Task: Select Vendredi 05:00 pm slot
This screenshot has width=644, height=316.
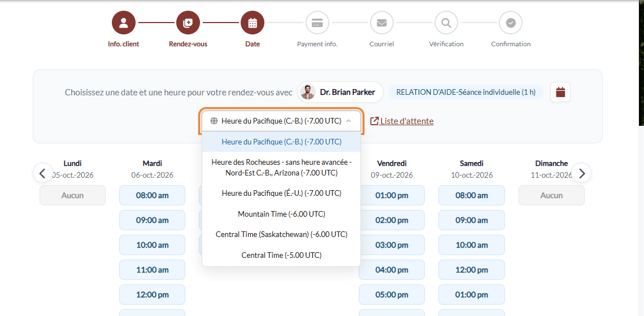Action: pyautogui.click(x=392, y=295)
